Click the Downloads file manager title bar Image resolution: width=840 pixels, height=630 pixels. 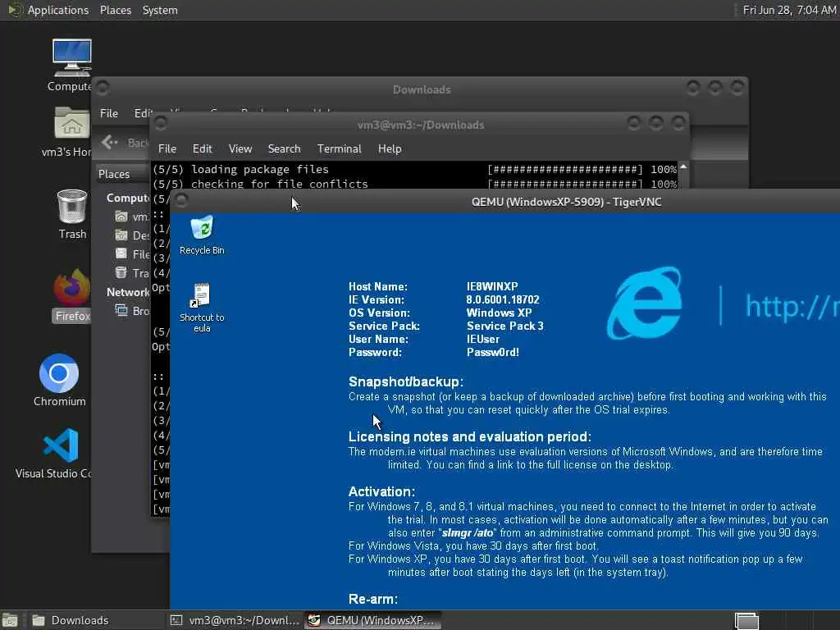(x=422, y=89)
